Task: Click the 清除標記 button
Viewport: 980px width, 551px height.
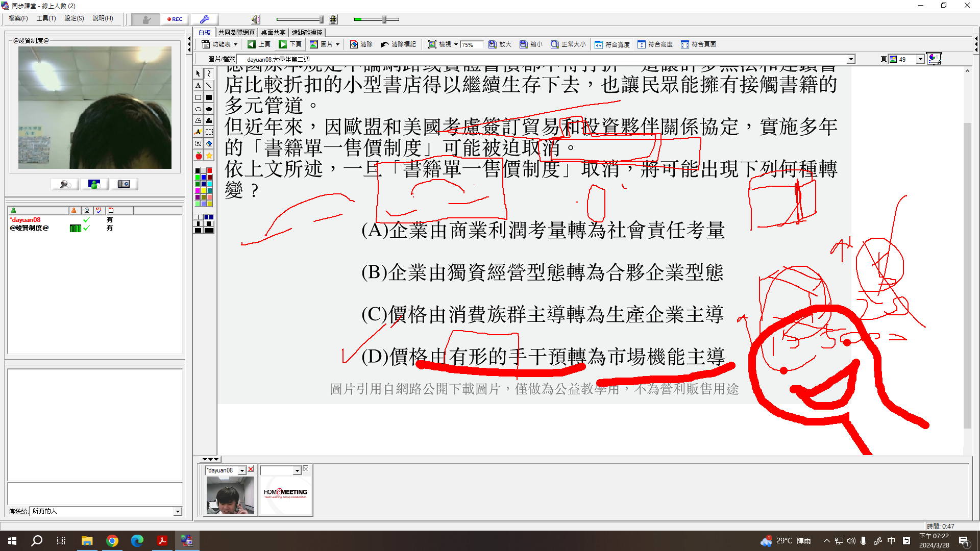Action: coord(398,44)
